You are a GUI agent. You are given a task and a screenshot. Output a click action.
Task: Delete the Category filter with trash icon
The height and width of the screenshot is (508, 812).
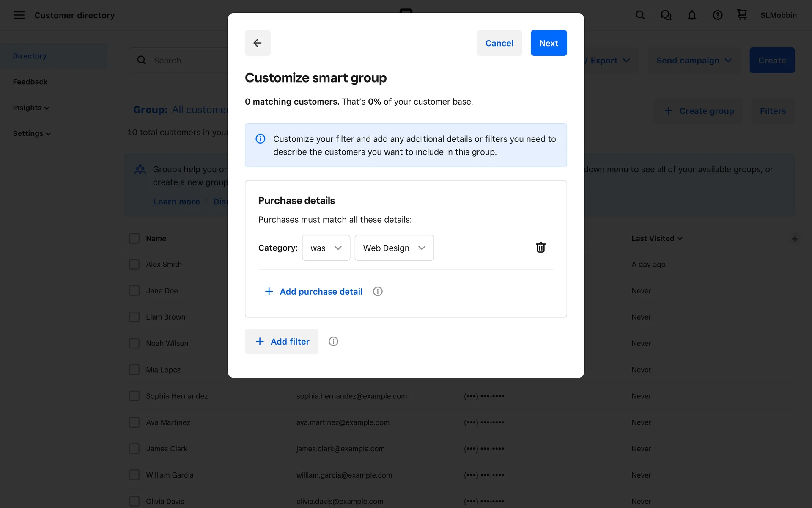[540, 248]
